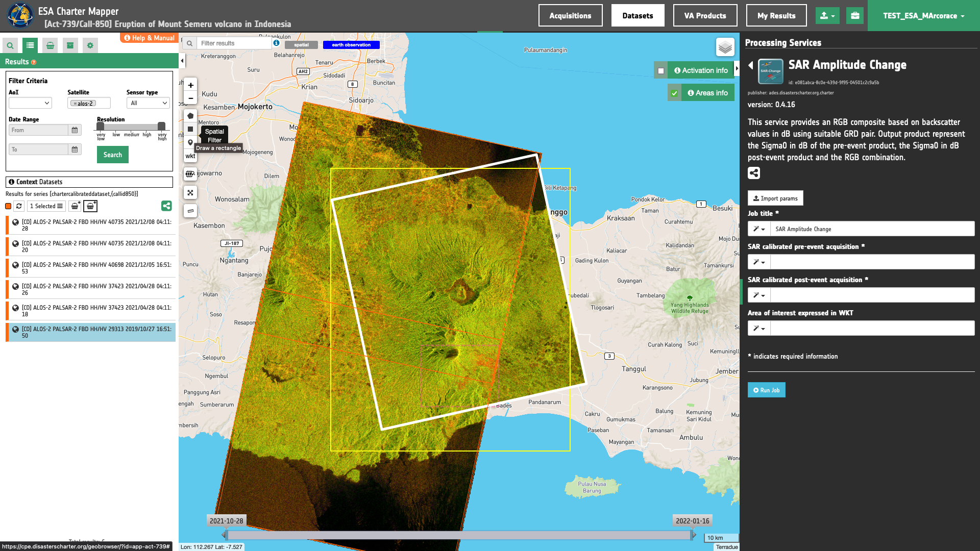
Task: Select the place marker tool
Action: tap(190, 142)
